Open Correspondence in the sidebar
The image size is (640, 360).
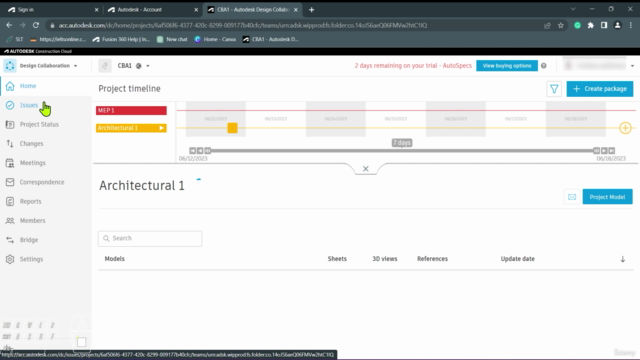click(x=42, y=182)
